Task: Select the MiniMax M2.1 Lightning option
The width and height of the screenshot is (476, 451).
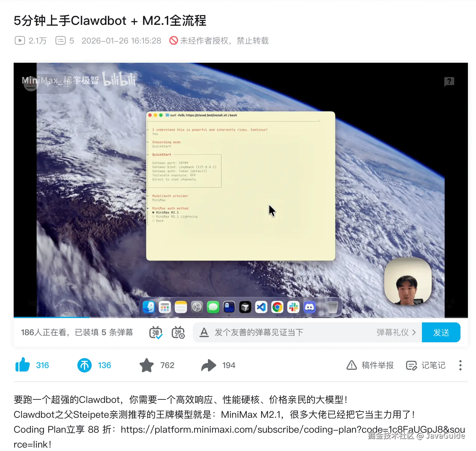Action: tap(175, 216)
